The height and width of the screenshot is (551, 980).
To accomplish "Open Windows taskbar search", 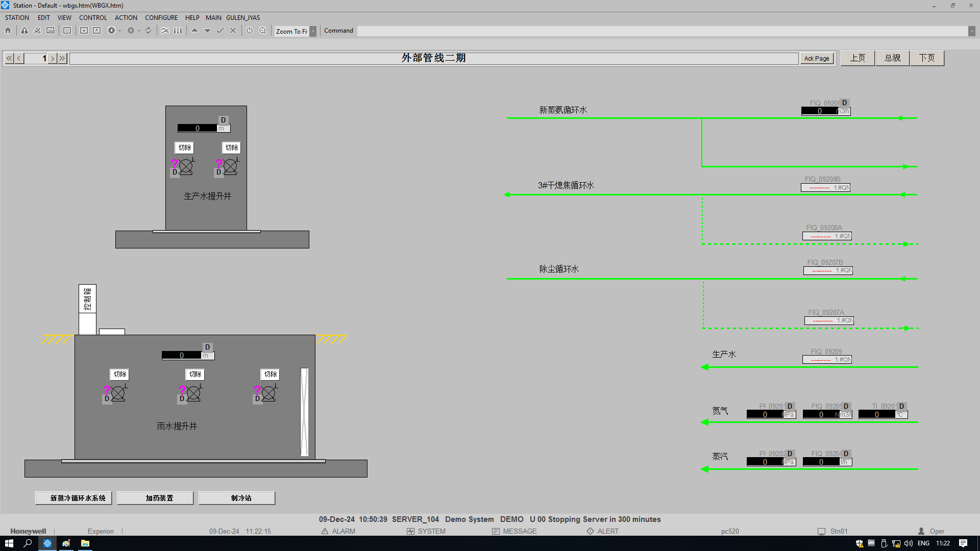I will [28, 543].
